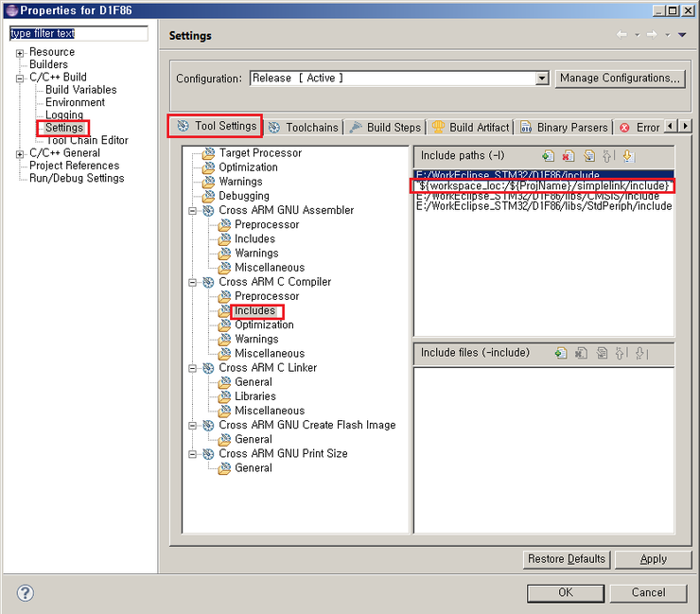Delete selected include path icon
Screen dimensions: 700x614
point(569,156)
